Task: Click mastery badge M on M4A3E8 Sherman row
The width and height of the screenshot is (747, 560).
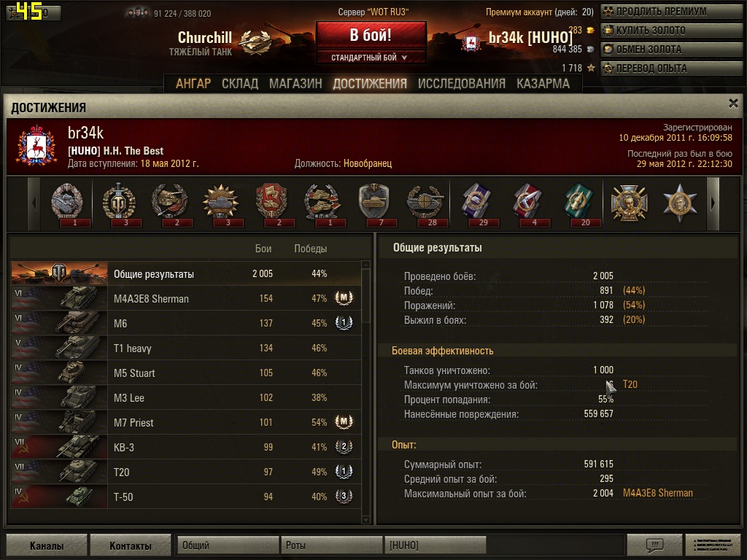Action: coord(344,298)
